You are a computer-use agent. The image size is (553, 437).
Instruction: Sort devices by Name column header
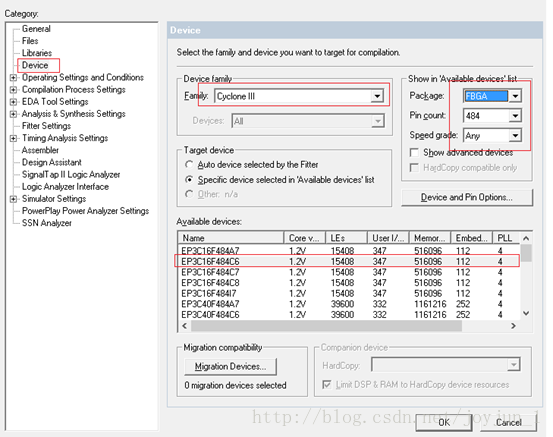(231, 238)
